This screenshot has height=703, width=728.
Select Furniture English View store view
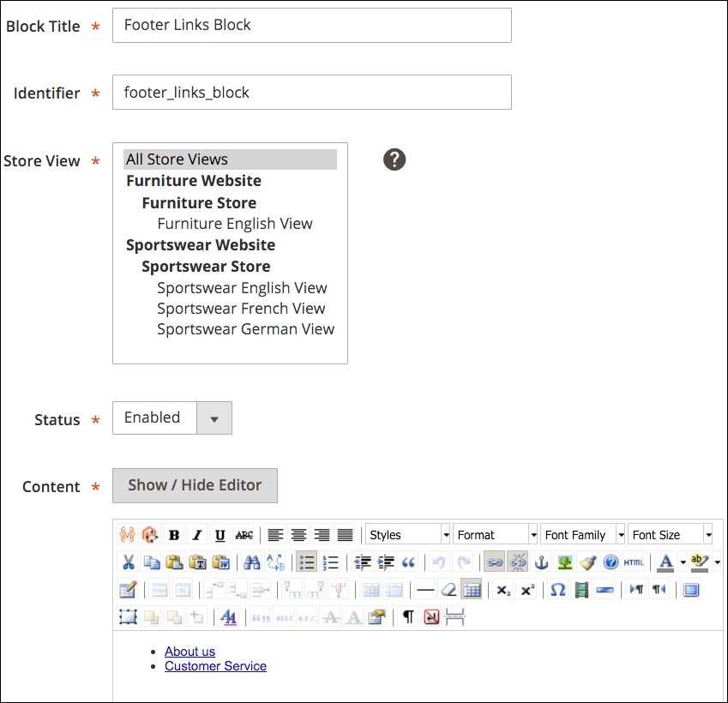coord(235,223)
